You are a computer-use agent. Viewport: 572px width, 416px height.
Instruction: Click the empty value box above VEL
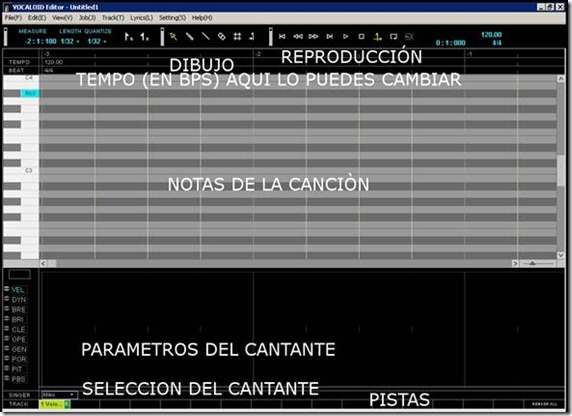click(19, 274)
